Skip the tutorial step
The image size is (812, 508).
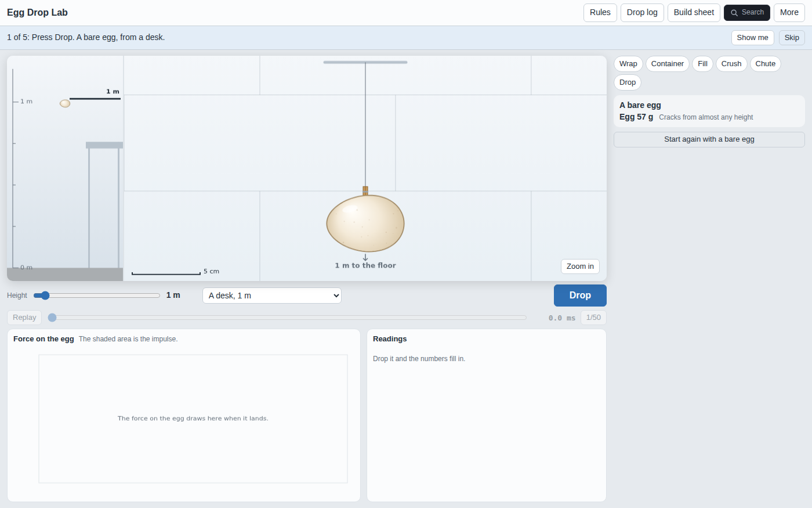[792, 38]
